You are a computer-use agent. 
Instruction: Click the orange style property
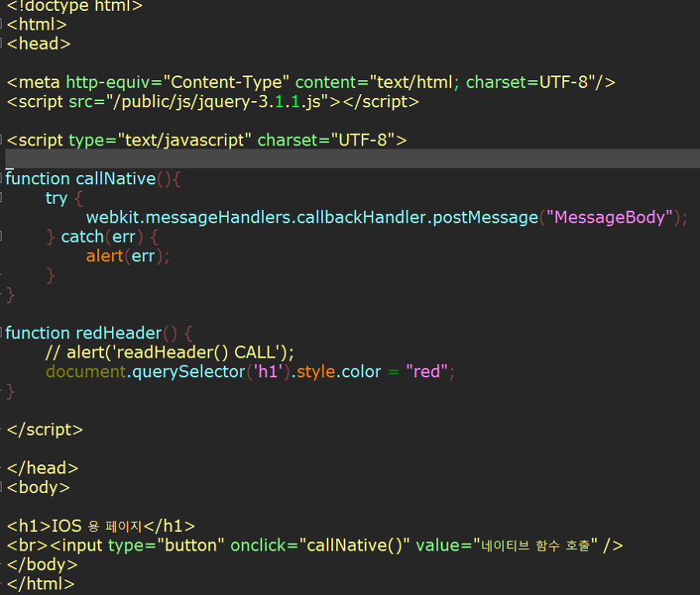(x=316, y=372)
